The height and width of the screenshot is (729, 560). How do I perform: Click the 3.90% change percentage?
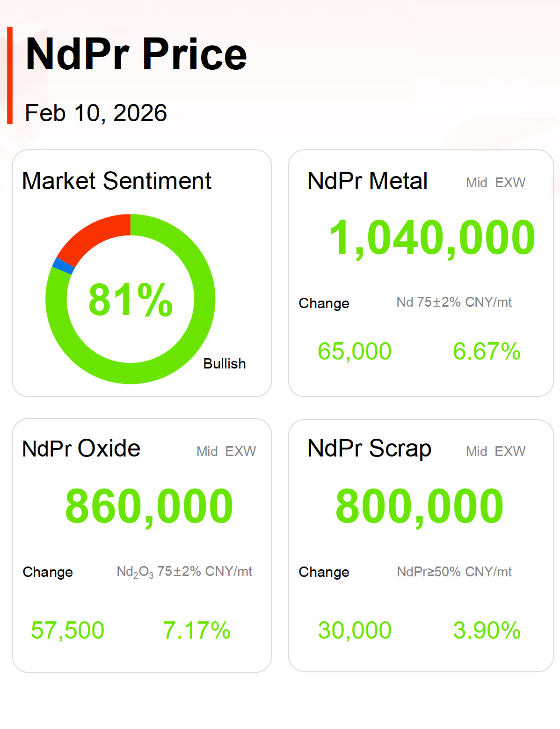pyautogui.click(x=487, y=630)
